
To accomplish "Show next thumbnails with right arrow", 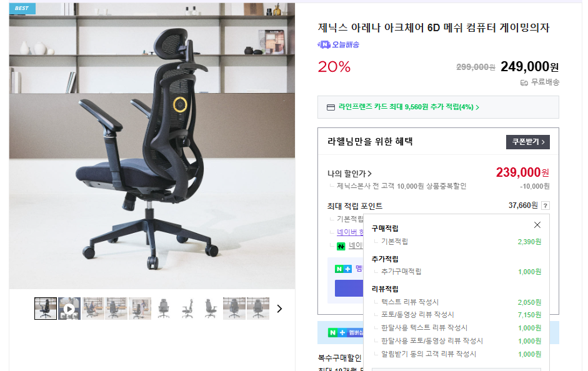I will coord(279,309).
